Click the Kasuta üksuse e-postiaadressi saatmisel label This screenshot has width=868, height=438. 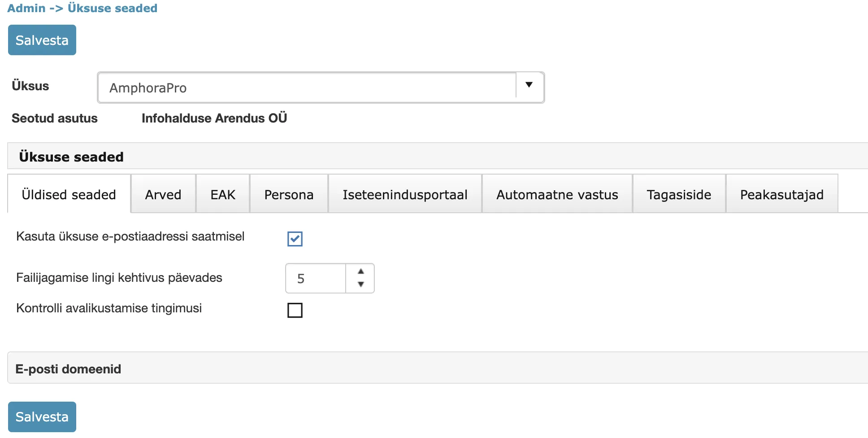130,237
